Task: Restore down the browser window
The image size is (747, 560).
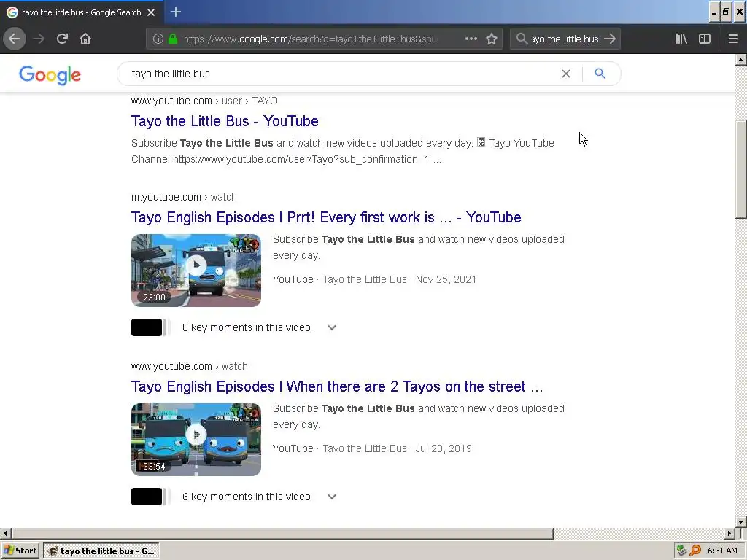Action: click(x=727, y=13)
